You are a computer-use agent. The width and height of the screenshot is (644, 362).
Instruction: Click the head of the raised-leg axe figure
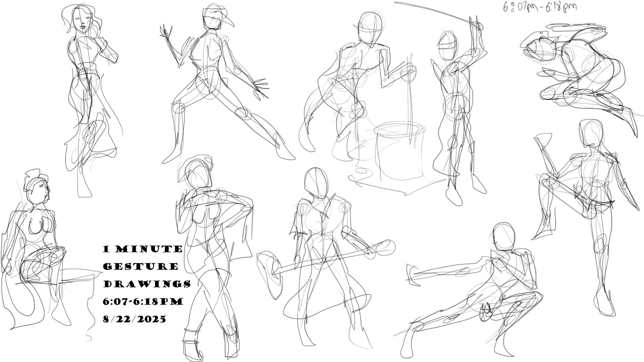[x=592, y=132]
